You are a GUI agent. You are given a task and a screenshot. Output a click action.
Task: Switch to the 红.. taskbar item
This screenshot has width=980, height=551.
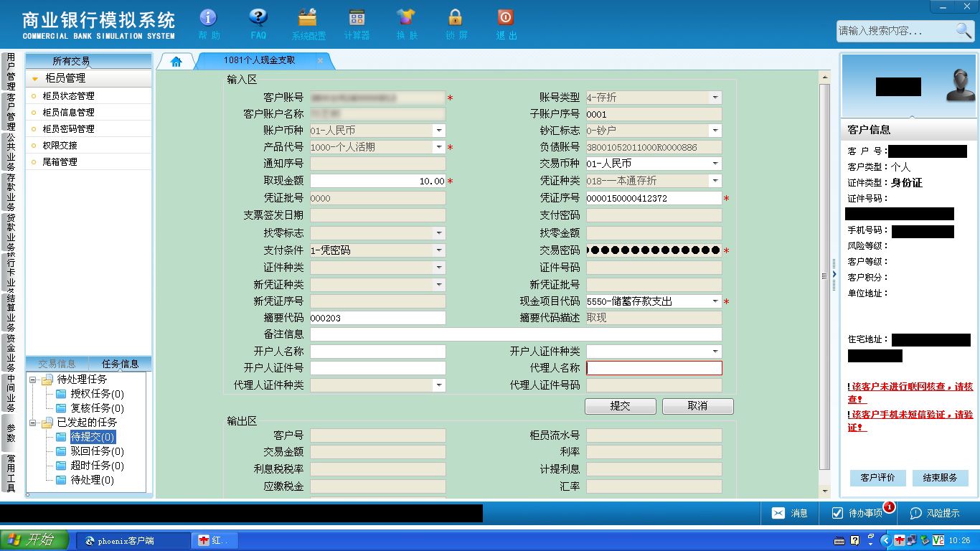(215, 540)
